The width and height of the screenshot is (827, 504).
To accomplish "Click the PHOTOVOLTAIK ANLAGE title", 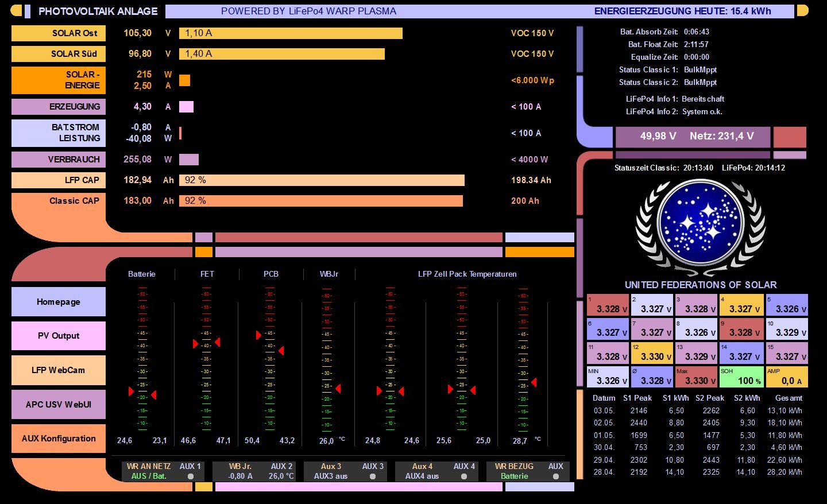I will (x=98, y=11).
